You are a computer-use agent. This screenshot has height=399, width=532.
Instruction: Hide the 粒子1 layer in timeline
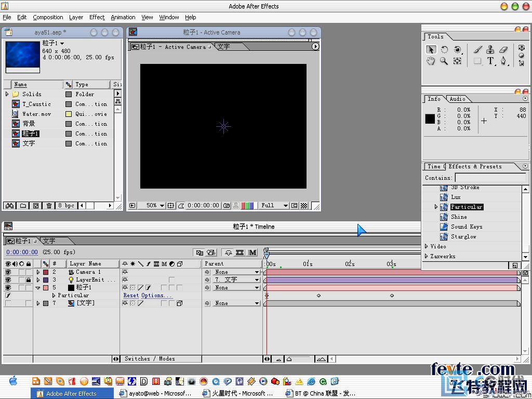point(8,288)
